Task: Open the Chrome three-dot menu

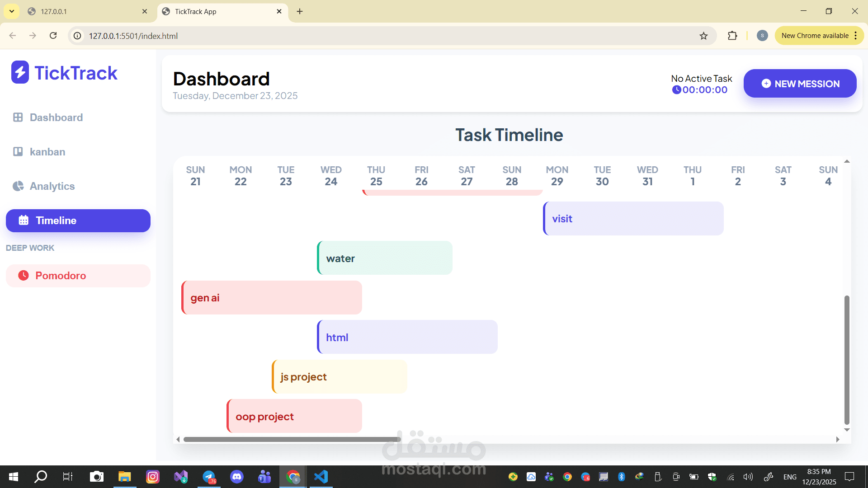Action: [x=856, y=36]
